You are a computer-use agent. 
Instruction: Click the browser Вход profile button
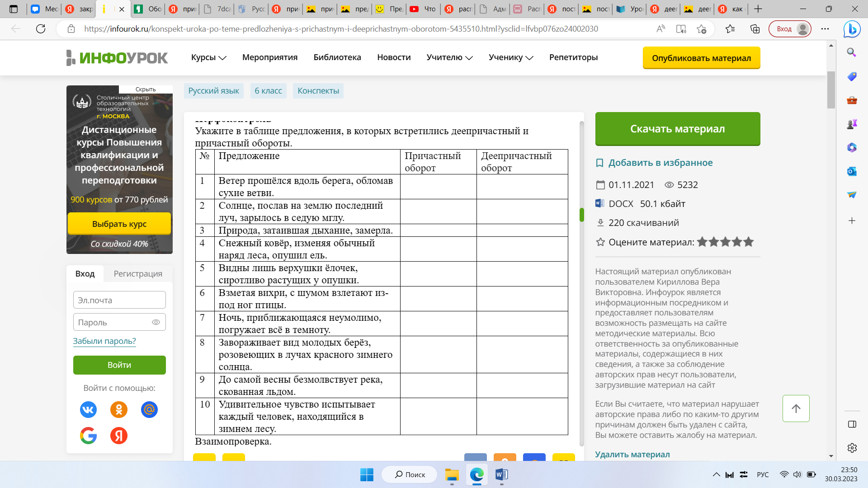(x=790, y=29)
